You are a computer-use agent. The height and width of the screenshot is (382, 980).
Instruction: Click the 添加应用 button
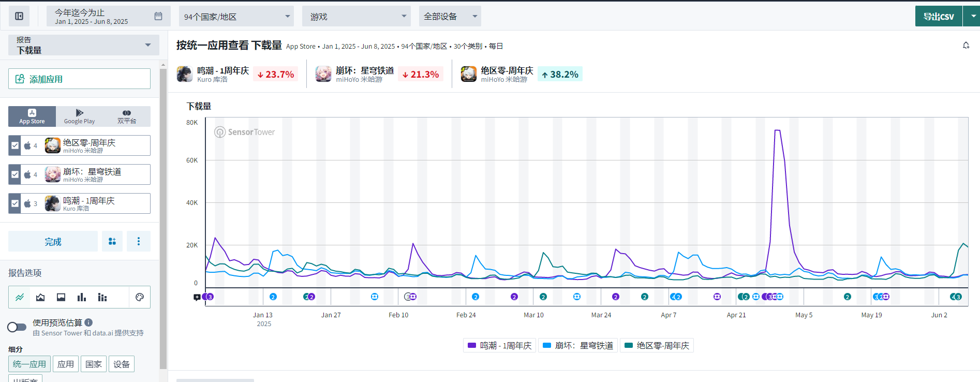tap(79, 79)
